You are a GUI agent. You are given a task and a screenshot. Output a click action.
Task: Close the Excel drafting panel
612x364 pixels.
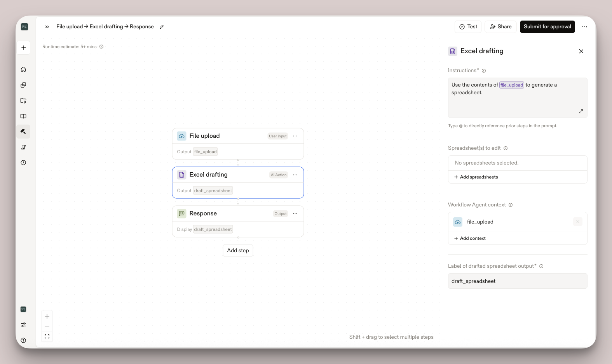coord(581,51)
